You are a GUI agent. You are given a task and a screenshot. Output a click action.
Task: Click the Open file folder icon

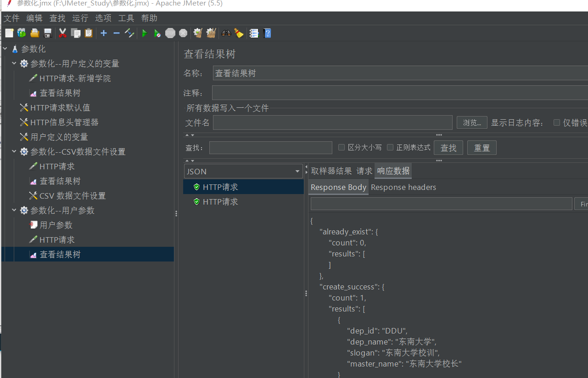pyautogui.click(x=34, y=33)
